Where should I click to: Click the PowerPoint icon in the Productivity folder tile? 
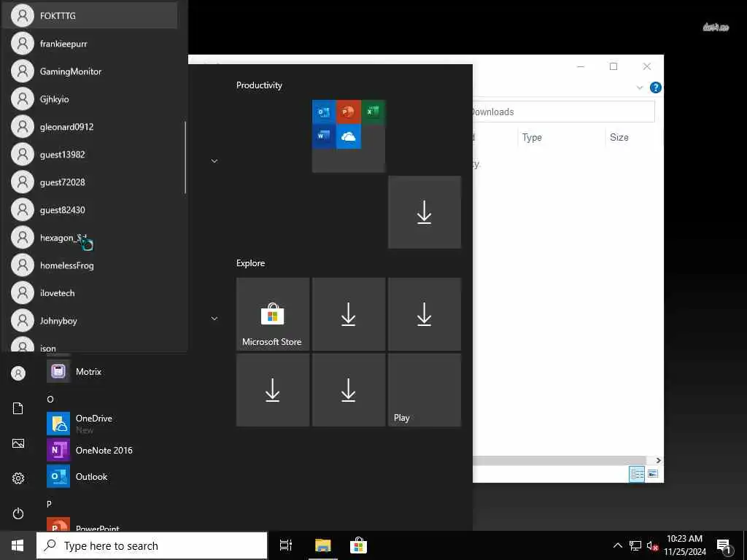[348, 112]
